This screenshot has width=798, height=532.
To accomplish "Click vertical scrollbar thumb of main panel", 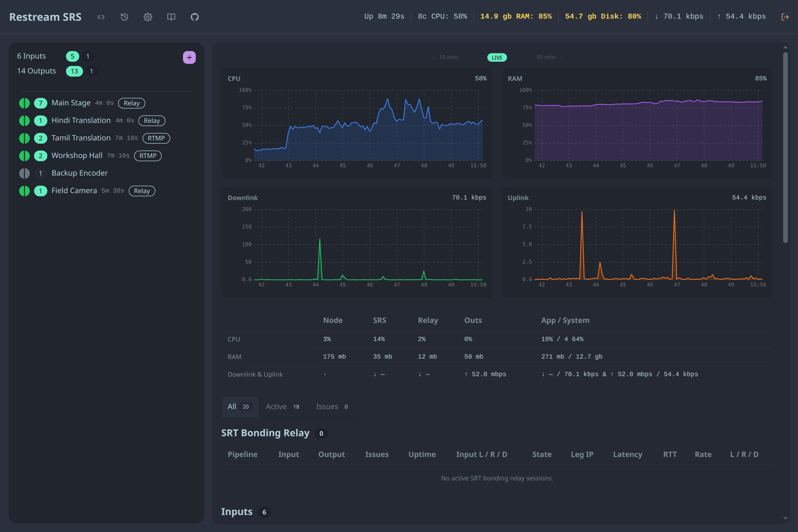I will coord(785,148).
